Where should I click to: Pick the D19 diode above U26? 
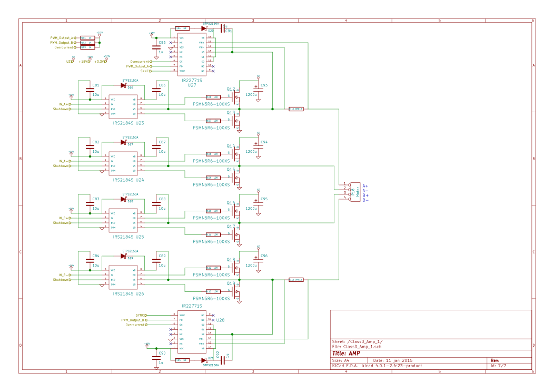tap(124, 256)
